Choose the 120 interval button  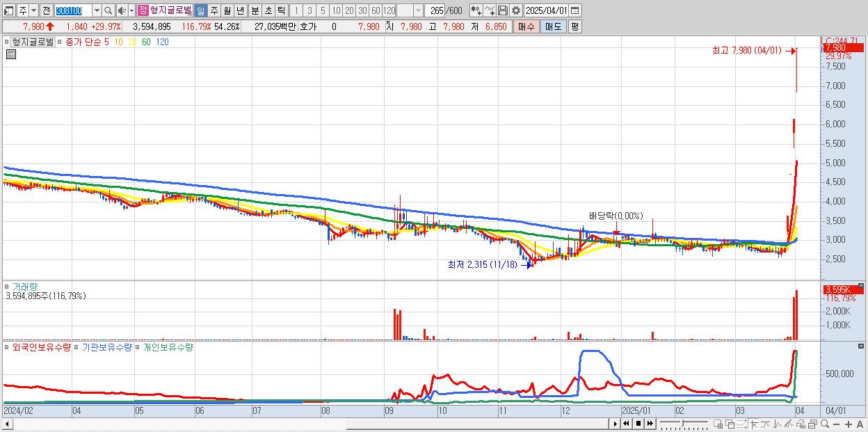(389, 10)
